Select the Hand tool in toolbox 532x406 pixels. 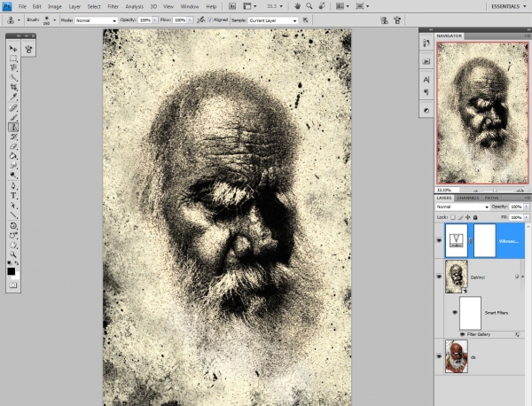13,245
